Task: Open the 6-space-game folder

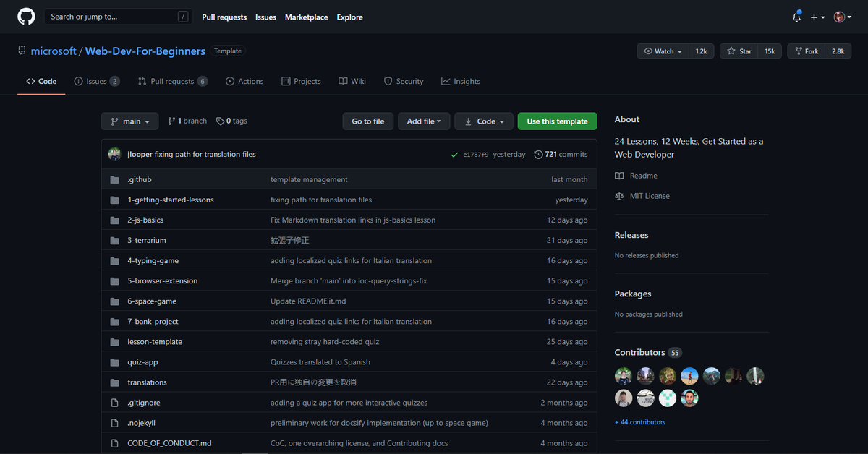Action: (x=152, y=301)
